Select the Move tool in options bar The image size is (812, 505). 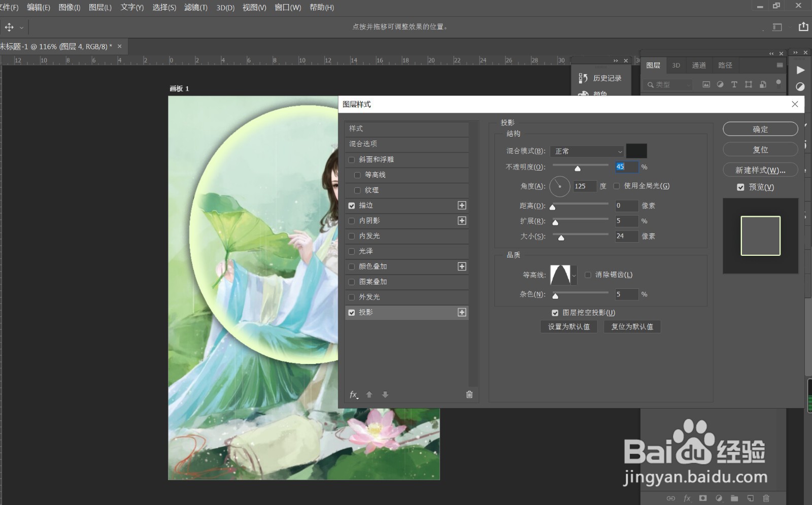pos(9,27)
